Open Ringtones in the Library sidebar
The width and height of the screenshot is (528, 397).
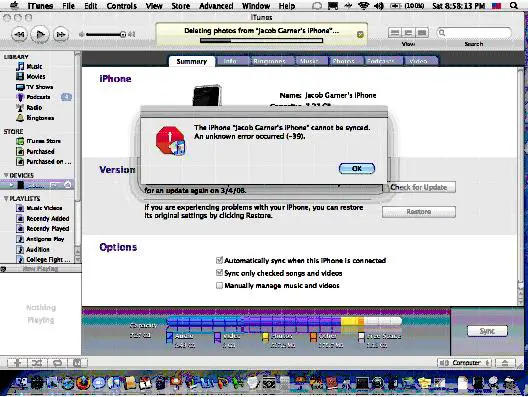click(40, 118)
